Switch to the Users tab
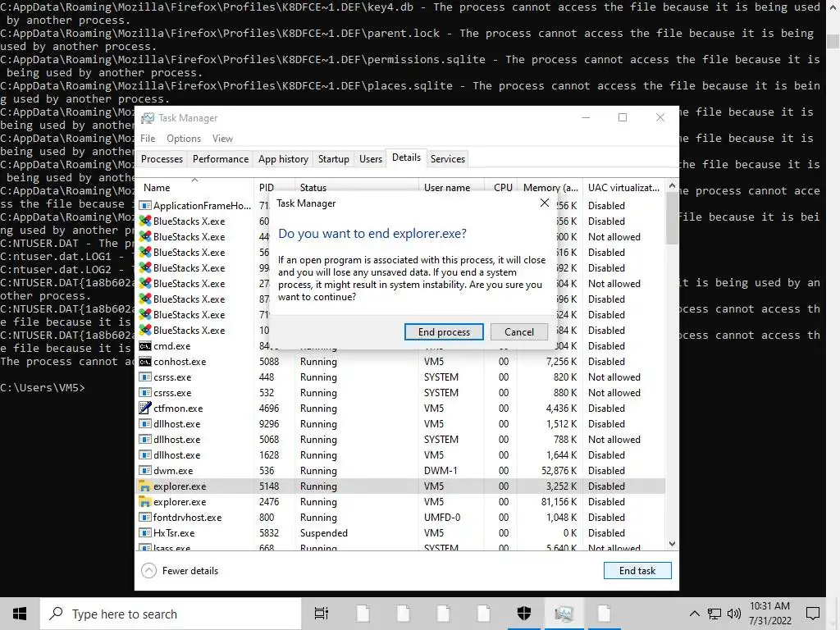Image resolution: width=840 pixels, height=630 pixels. [x=371, y=158]
